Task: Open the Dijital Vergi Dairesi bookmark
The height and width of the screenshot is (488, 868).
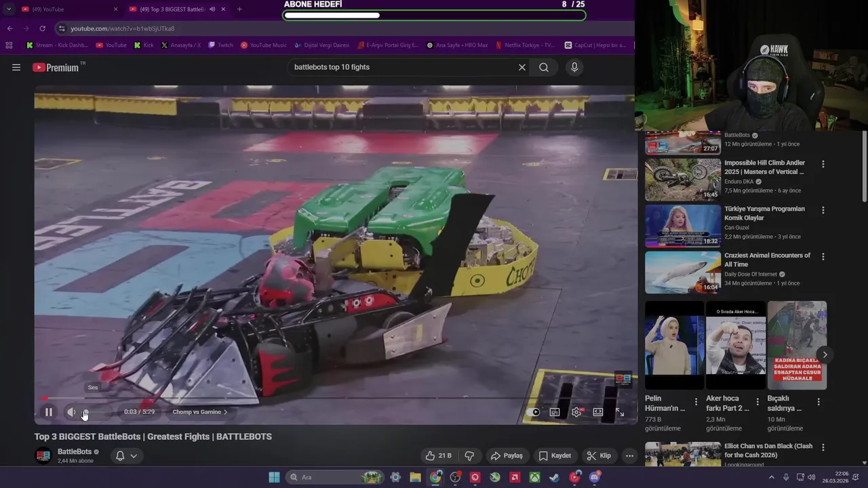Action: (322, 45)
